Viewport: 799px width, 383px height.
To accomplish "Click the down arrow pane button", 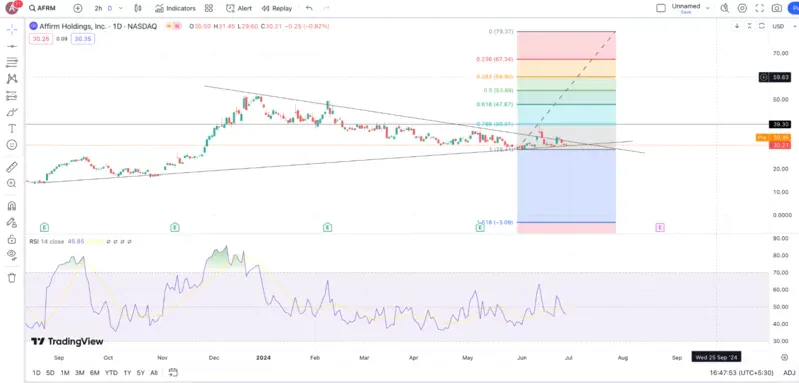I will 737,26.
